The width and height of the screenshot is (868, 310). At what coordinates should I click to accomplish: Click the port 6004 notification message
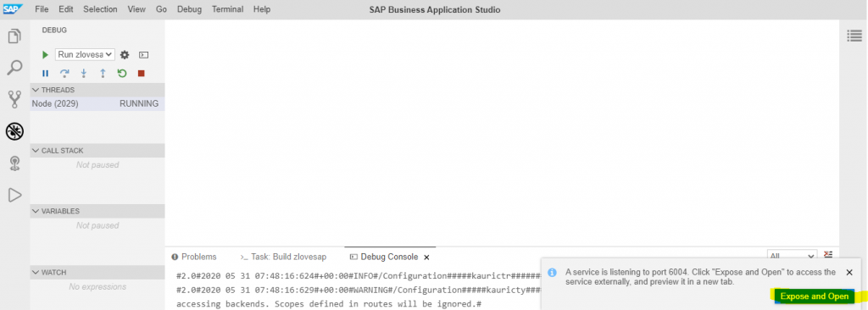[x=700, y=277]
